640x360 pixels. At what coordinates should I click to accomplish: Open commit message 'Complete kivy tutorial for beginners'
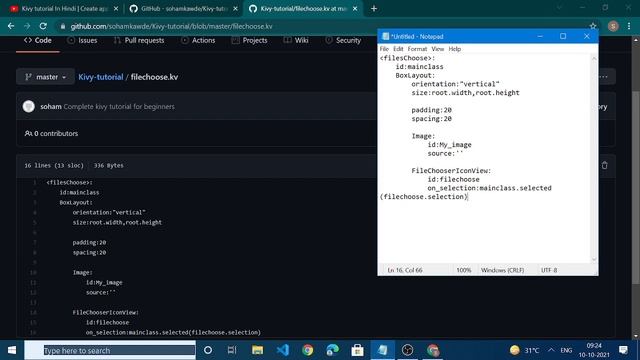tap(119, 107)
